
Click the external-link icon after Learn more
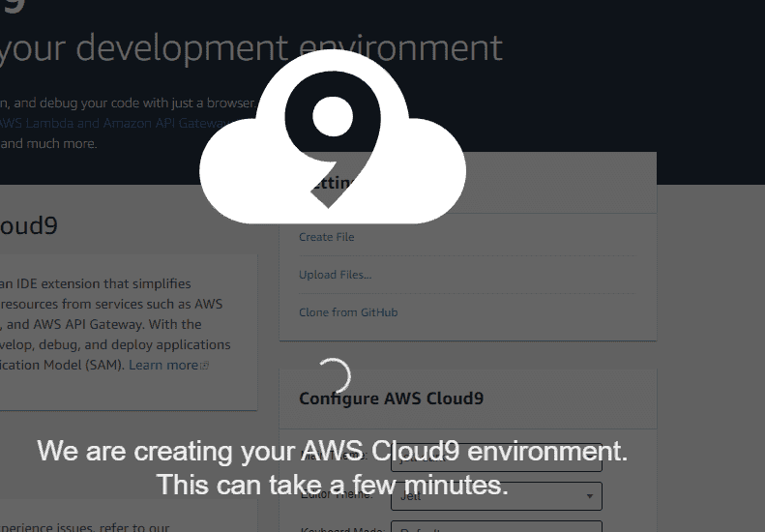[204, 366]
